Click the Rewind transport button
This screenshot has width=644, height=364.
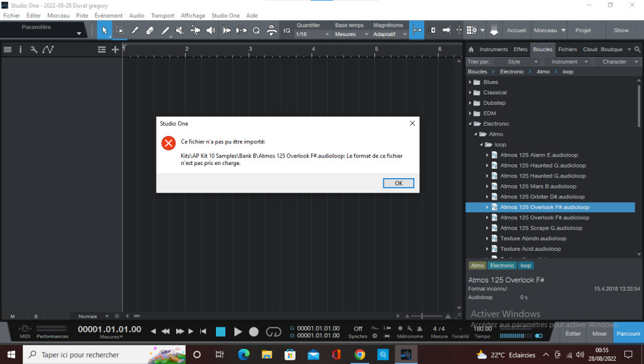(165, 331)
